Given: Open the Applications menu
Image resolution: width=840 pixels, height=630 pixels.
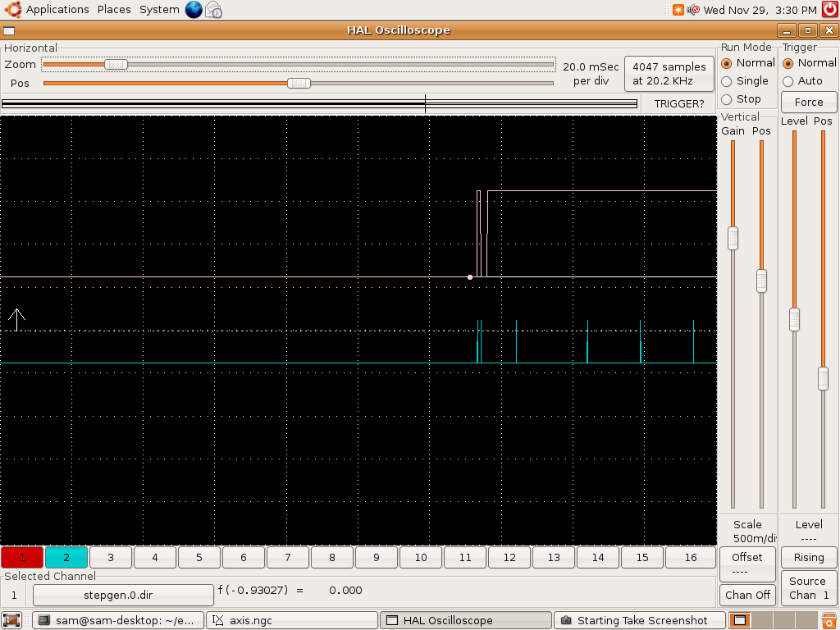Looking at the screenshot, I should (57, 10).
